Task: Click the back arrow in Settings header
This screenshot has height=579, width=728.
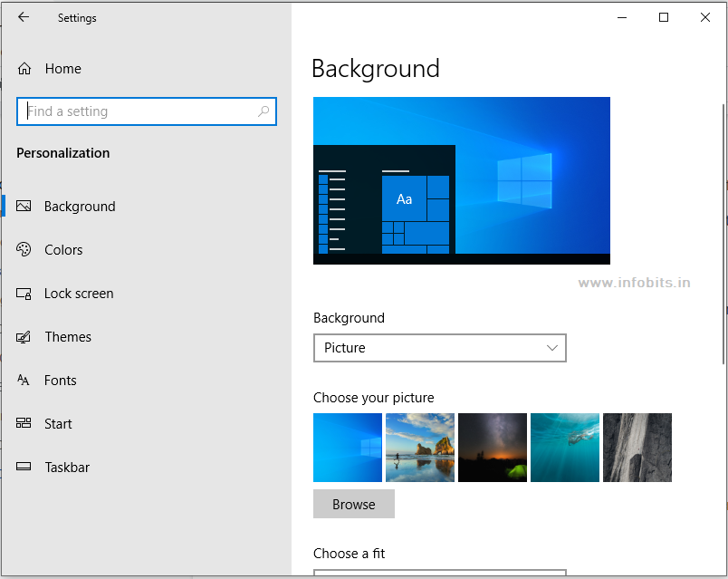Action: pyautogui.click(x=24, y=17)
